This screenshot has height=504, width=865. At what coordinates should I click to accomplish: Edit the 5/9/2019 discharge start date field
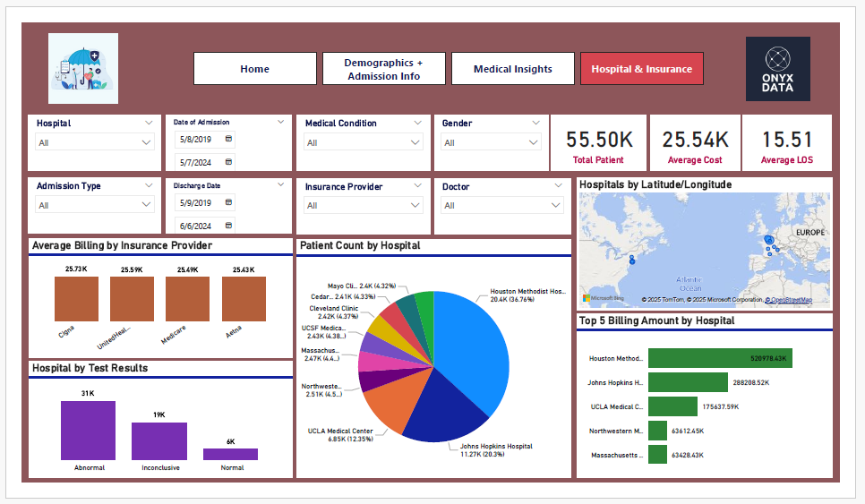pyautogui.click(x=205, y=203)
